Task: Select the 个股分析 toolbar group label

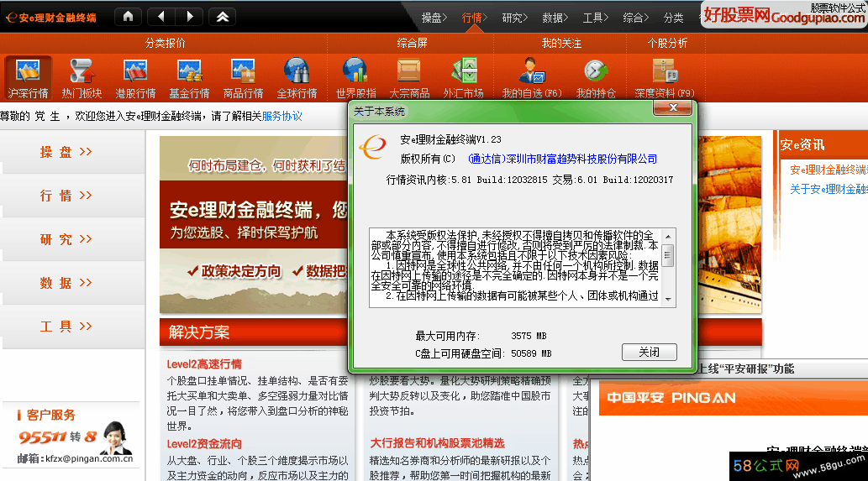Action: click(667, 43)
